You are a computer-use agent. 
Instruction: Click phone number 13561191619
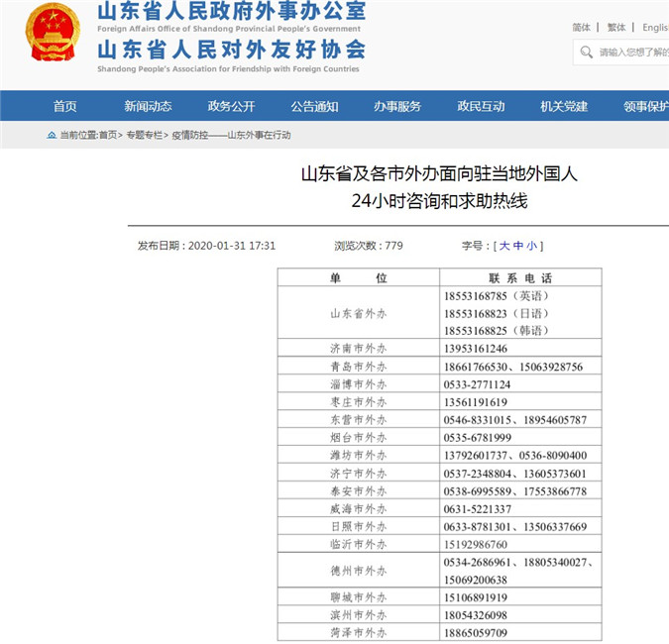(476, 402)
